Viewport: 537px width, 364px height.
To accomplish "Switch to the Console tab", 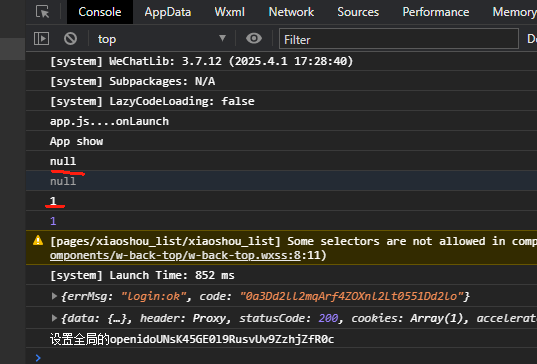I will tap(100, 12).
